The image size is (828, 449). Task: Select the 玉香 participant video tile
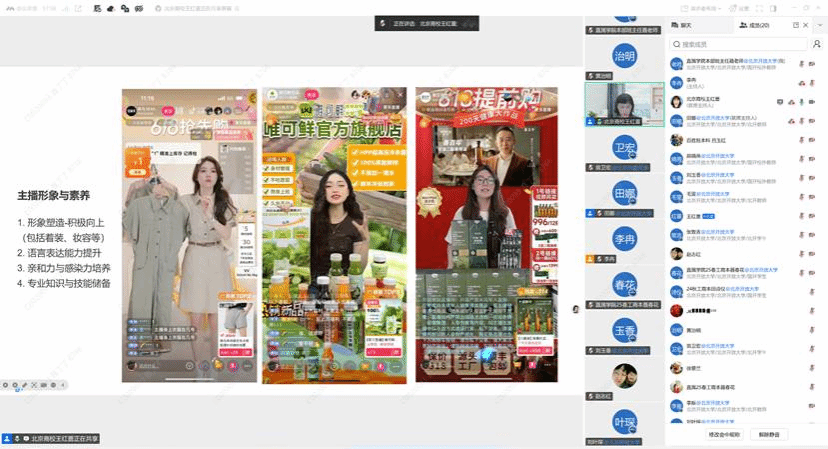[624, 333]
